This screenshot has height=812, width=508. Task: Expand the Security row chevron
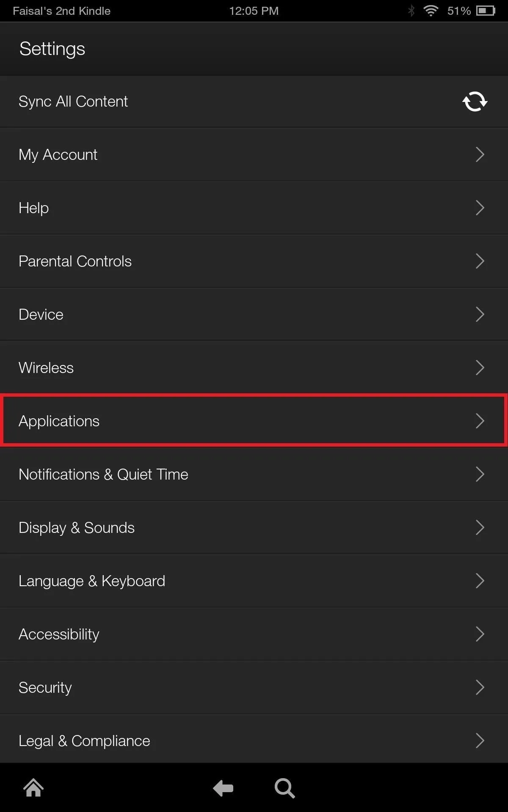[x=480, y=688]
